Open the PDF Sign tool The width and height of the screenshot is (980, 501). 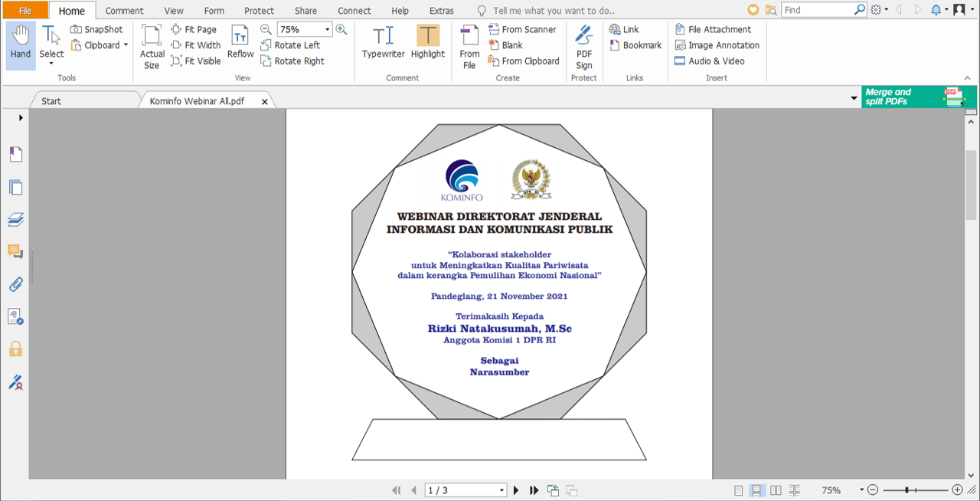[584, 46]
